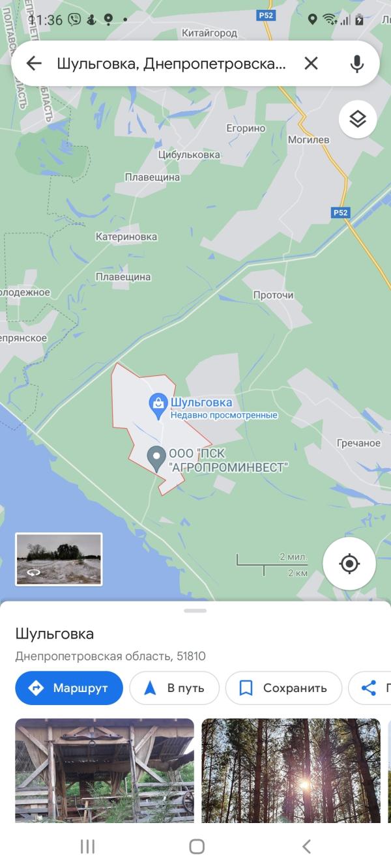Start voice search with microphone icon
The image size is (391, 868).
(356, 63)
